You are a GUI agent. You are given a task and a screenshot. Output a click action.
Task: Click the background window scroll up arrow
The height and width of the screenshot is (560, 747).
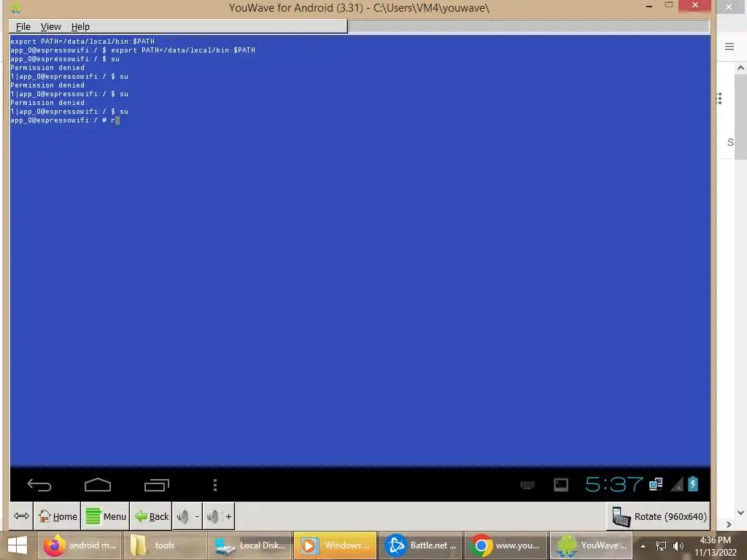740,68
